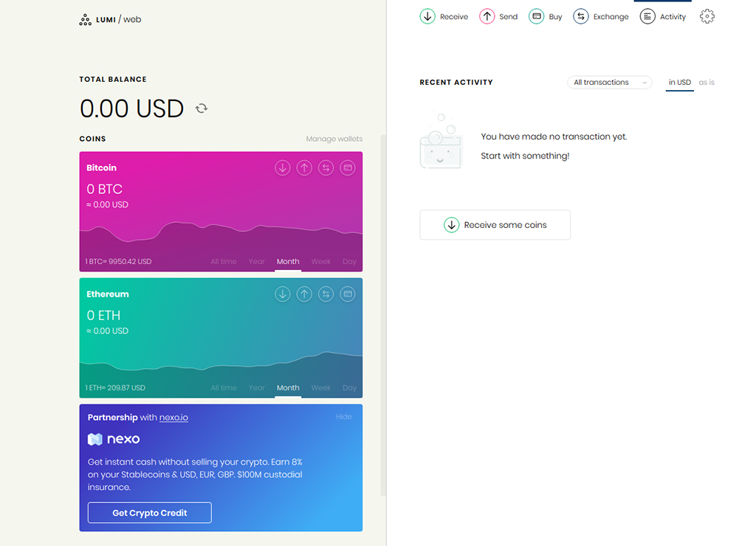Click receive icon on Ethereum card
The image size is (756, 546).
click(x=283, y=294)
